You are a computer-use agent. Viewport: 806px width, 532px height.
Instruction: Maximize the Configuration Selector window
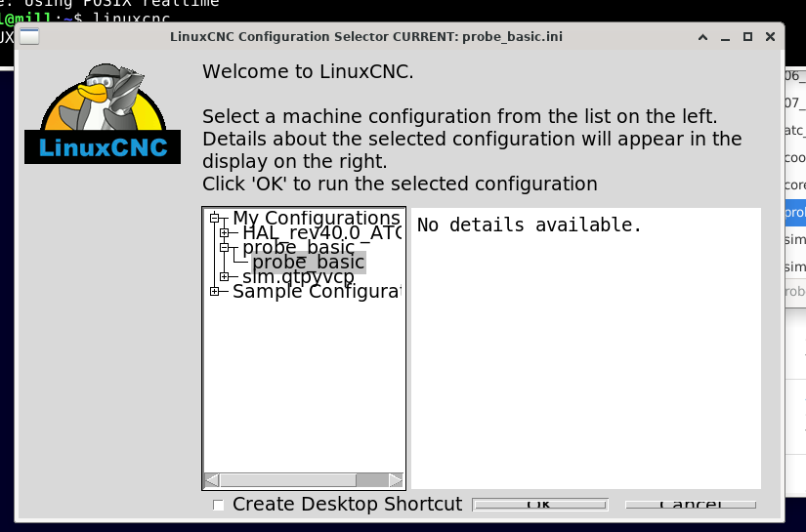click(748, 37)
